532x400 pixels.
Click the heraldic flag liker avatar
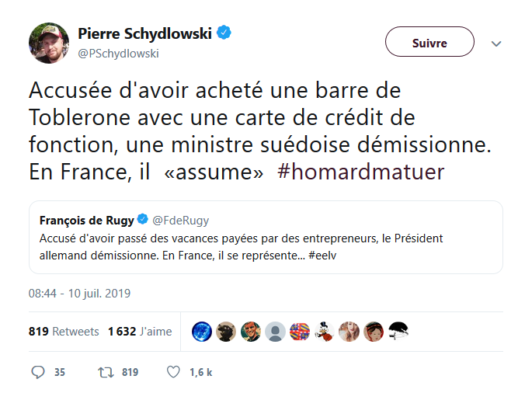[300, 332]
